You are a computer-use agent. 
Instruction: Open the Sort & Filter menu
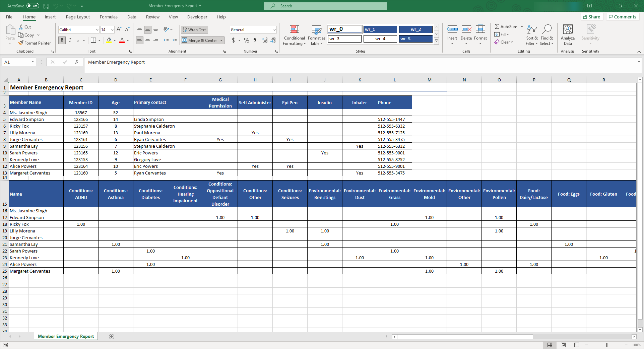[532, 35]
